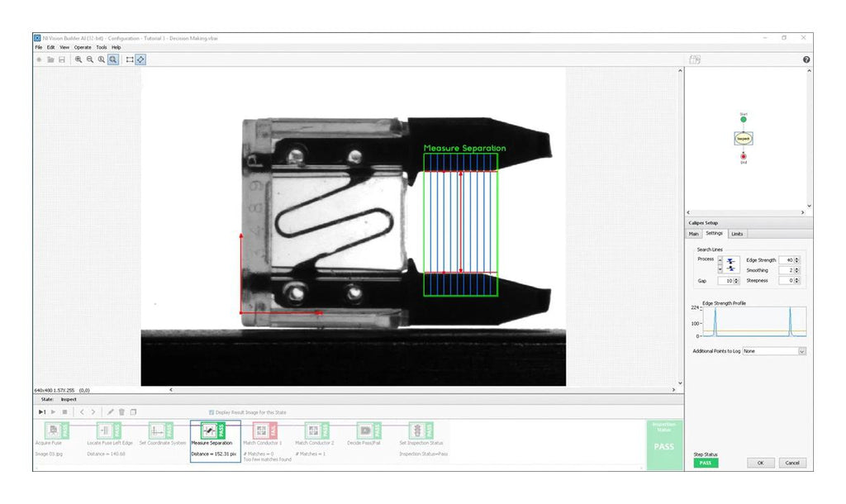
Task: Click the 'Distance = 152.31 pix' result text
Action: coord(214,454)
